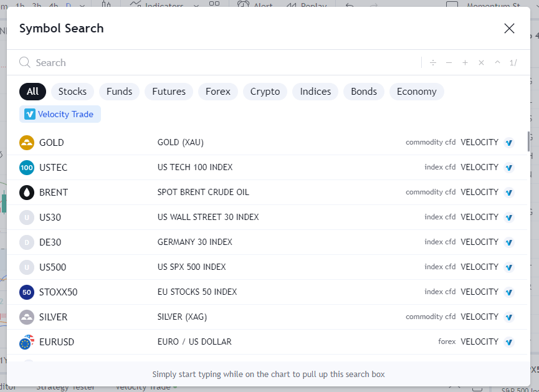This screenshot has height=392, width=539.
Task: Click the BRENT oil drop icon
Action: 27,193
